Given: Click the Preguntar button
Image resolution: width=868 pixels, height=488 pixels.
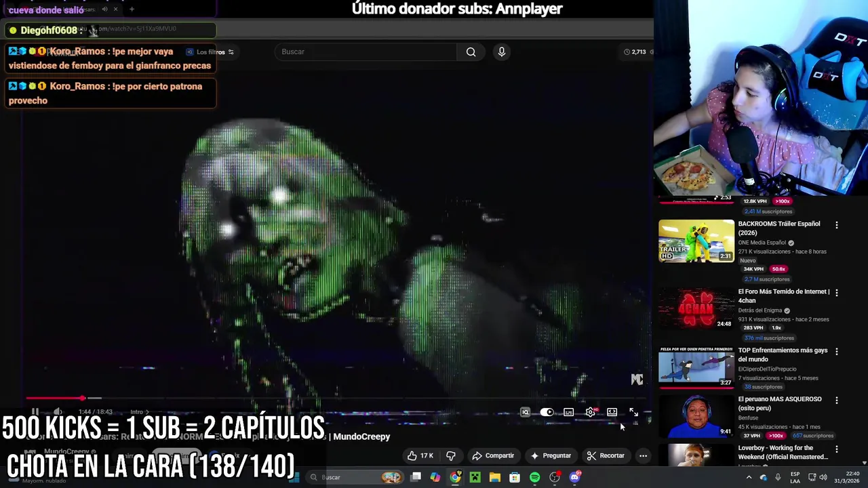Looking at the screenshot, I should click(x=551, y=455).
